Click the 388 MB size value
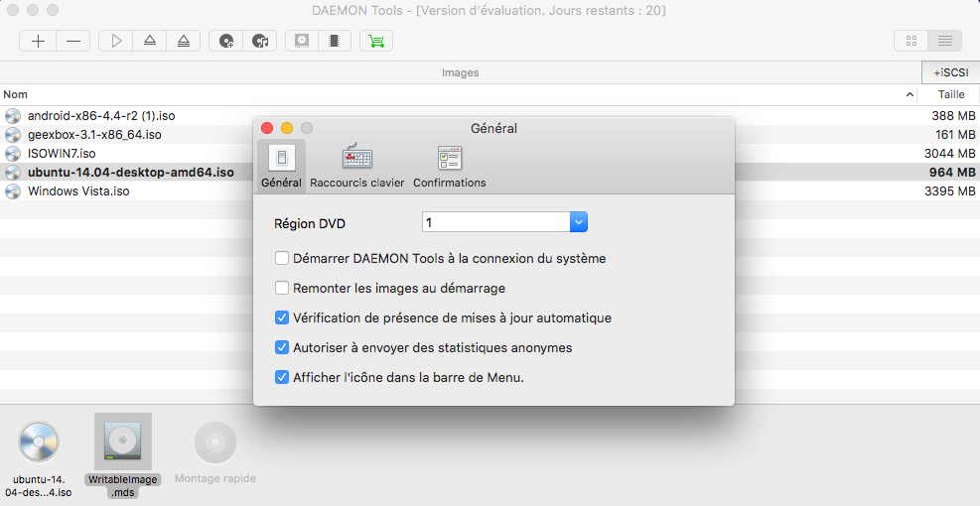 [953, 115]
